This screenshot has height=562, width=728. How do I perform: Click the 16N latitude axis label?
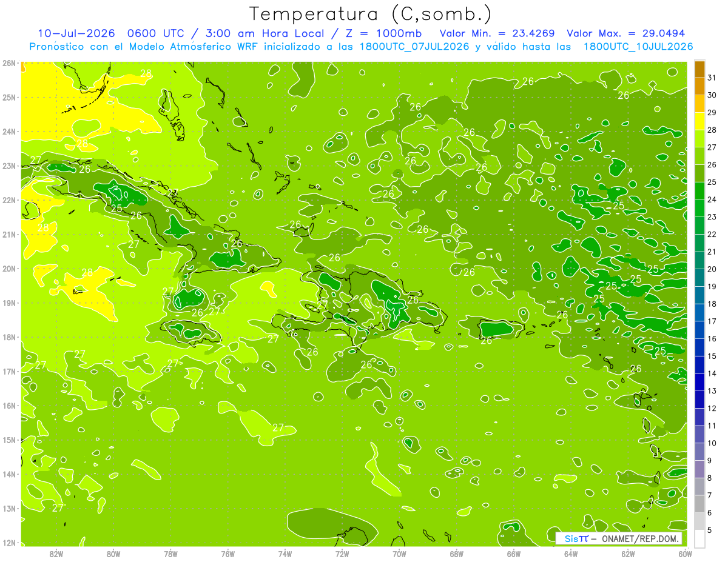pyautogui.click(x=9, y=406)
